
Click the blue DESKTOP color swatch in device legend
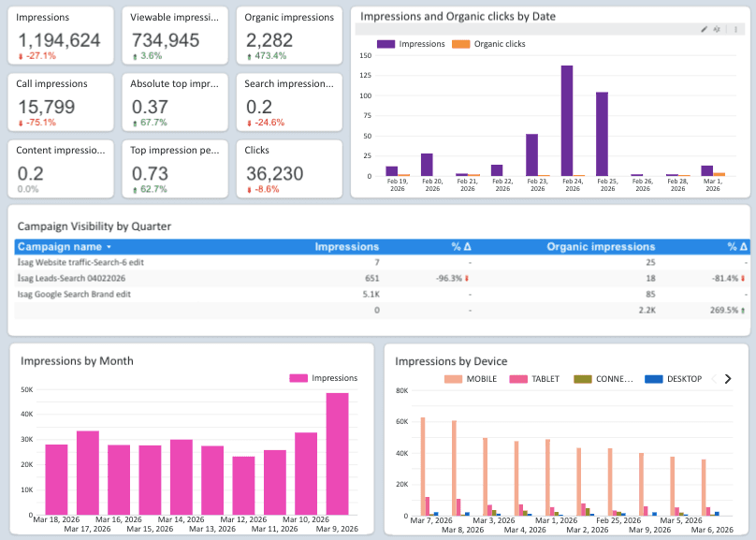655,379
